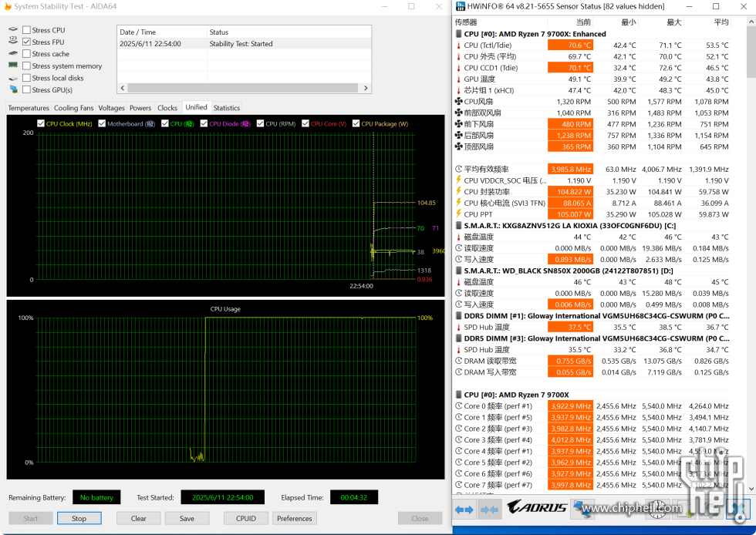
Task: Uncheck the Motherboard graph legend checkbox
Action: point(102,123)
